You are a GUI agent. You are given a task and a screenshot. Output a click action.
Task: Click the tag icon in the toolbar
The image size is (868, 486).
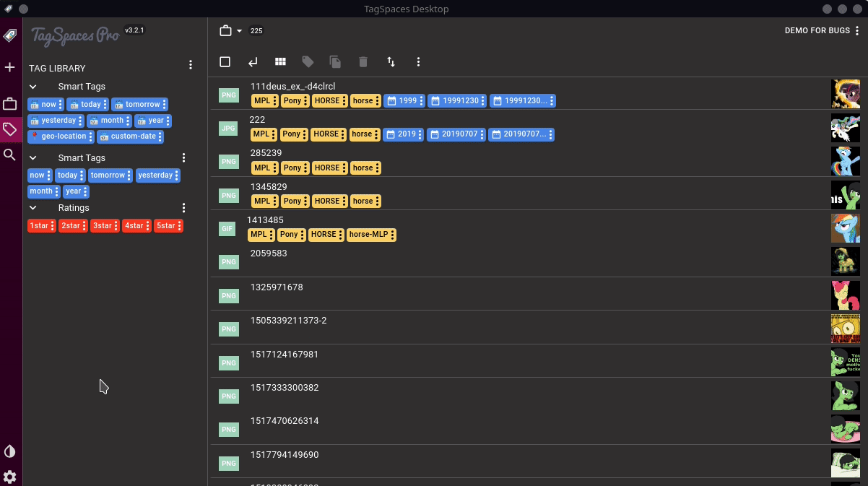coord(308,62)
